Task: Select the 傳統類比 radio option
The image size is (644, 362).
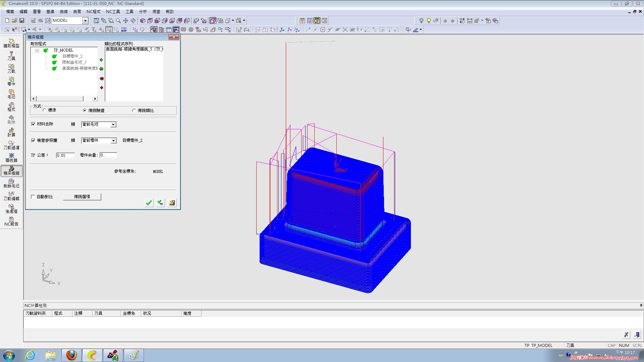Action: tap(134, 110)
